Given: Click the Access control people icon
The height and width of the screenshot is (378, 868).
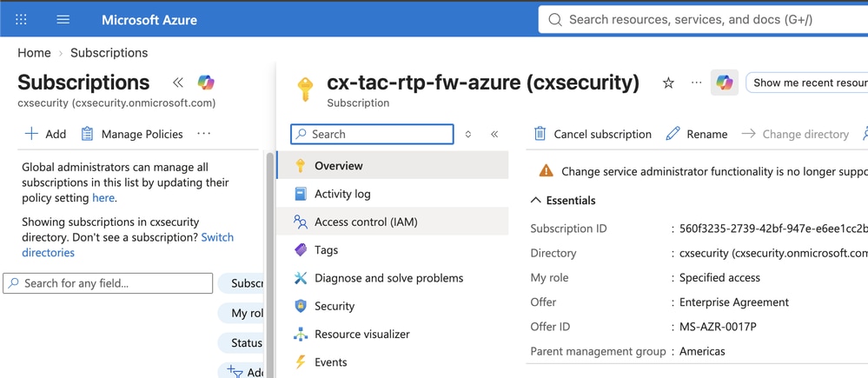Looking at the screenshot, I should tap(300, 222).
